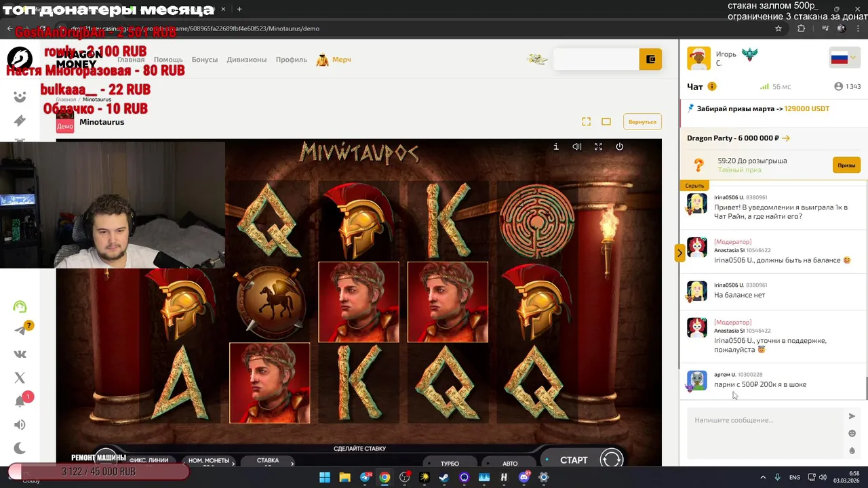Click the drop icon below emoji
The width and height of the screenshot is (868, 488).
coord(852,451)
